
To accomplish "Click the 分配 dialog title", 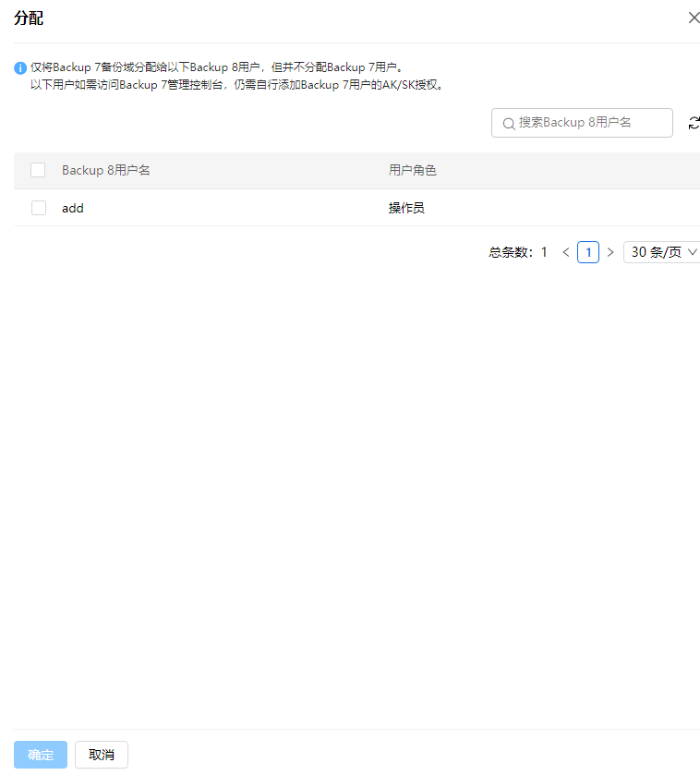I will pyautogui.click(x=29, y=18).
